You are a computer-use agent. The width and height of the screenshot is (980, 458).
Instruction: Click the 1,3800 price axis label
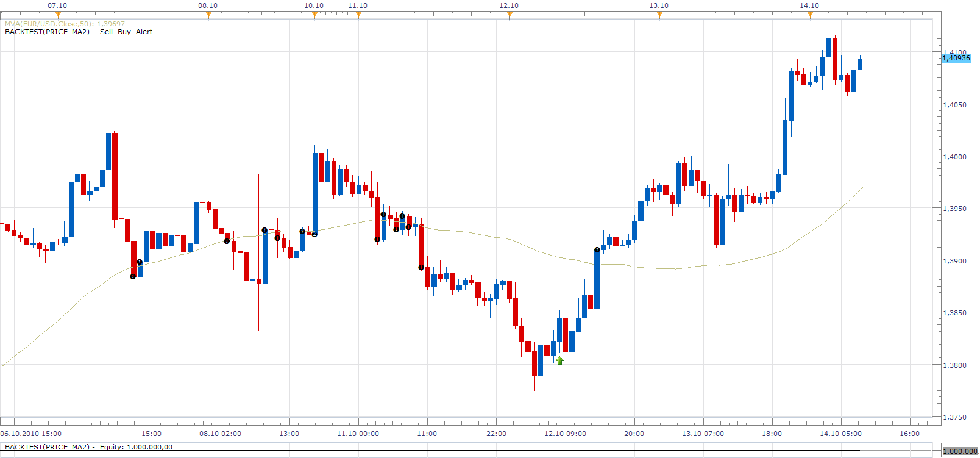(x=954, y=365)
